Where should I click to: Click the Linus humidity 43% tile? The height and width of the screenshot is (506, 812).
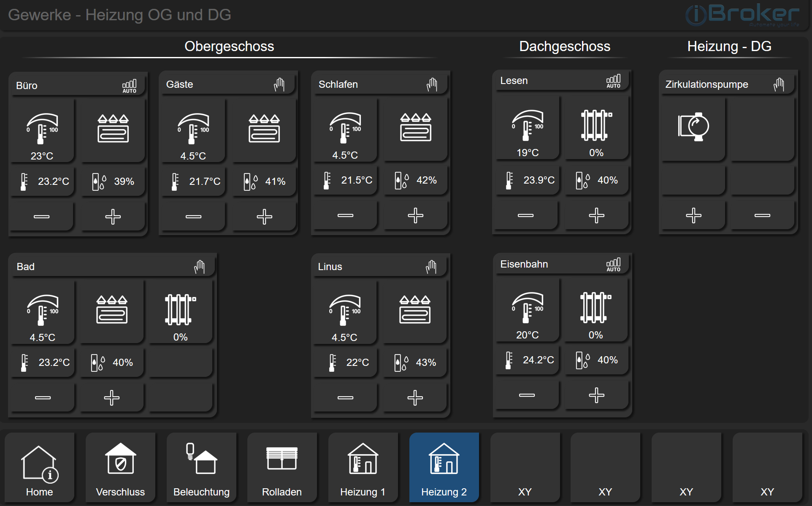point(415,362)
